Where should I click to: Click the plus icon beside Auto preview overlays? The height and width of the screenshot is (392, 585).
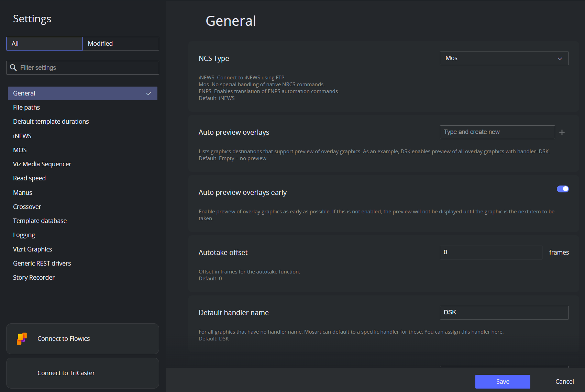(562, 132)
